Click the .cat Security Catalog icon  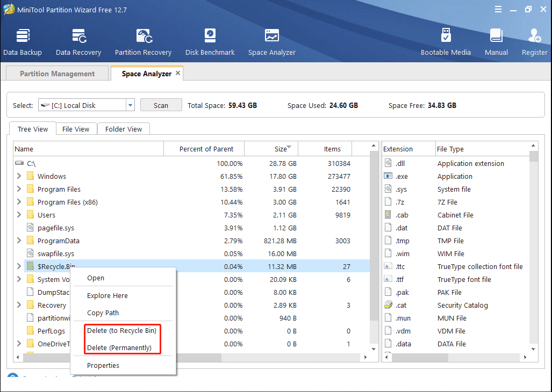[388, 305]
